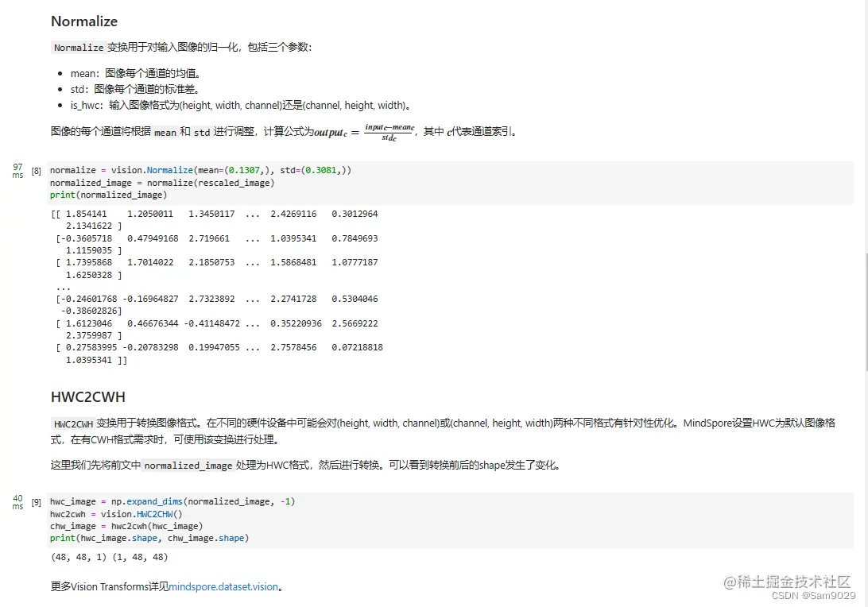This screenshot has width=868, height=607.
Task: Click the inline 'std' code tag in formula sentence
Action: click(x=202, y=132)
